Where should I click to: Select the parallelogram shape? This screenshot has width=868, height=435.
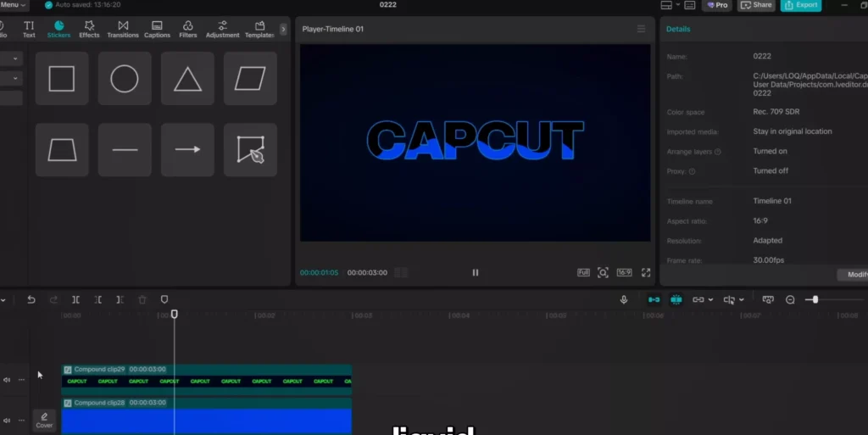[x=250, y=79]
